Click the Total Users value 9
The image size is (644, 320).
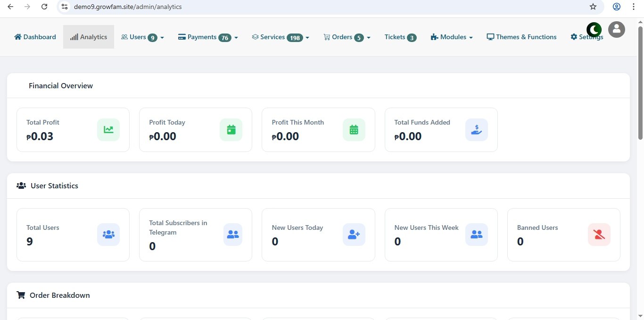30,242
